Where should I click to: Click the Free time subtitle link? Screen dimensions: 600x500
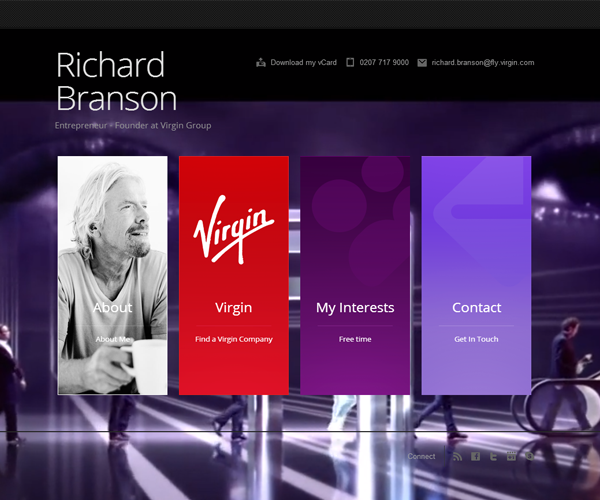point(355,339)
